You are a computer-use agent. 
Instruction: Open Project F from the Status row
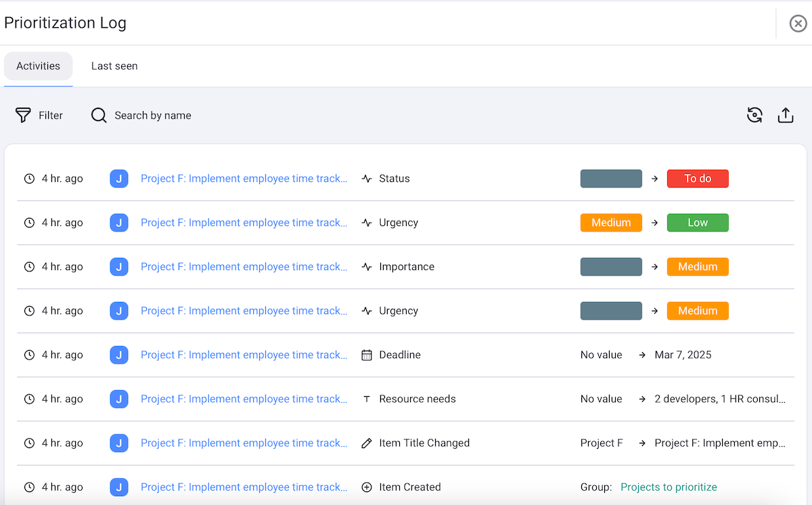click(x=244, y=178)
